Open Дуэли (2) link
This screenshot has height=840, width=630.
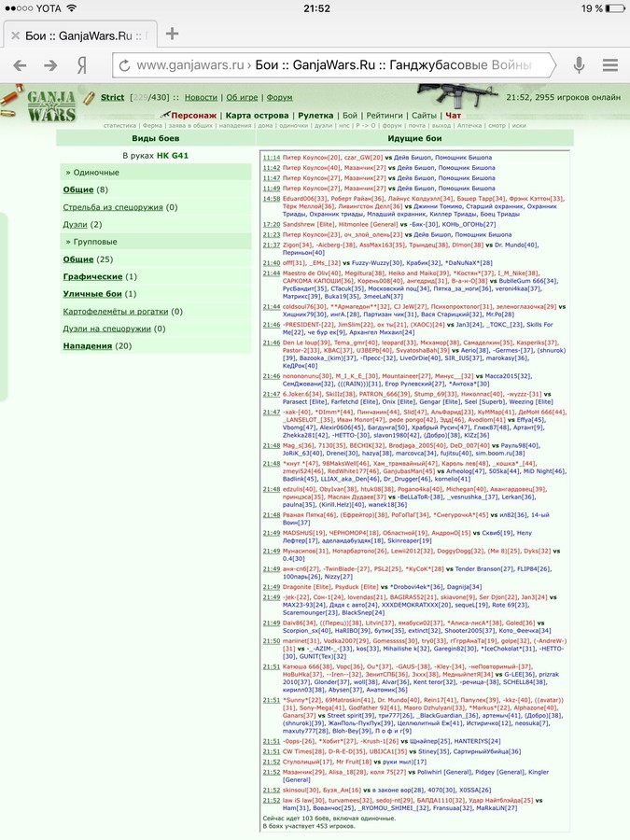(x=75, y=224)
